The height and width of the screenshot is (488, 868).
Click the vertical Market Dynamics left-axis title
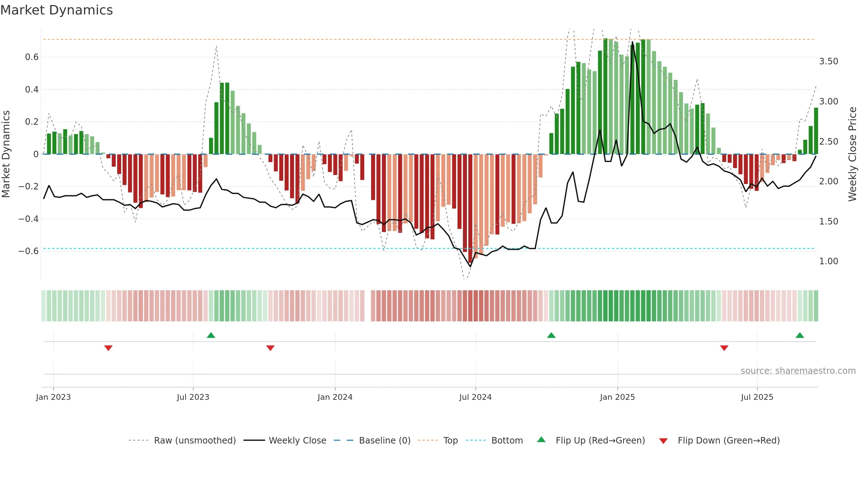pyautogui.click(x=6, y=154)
